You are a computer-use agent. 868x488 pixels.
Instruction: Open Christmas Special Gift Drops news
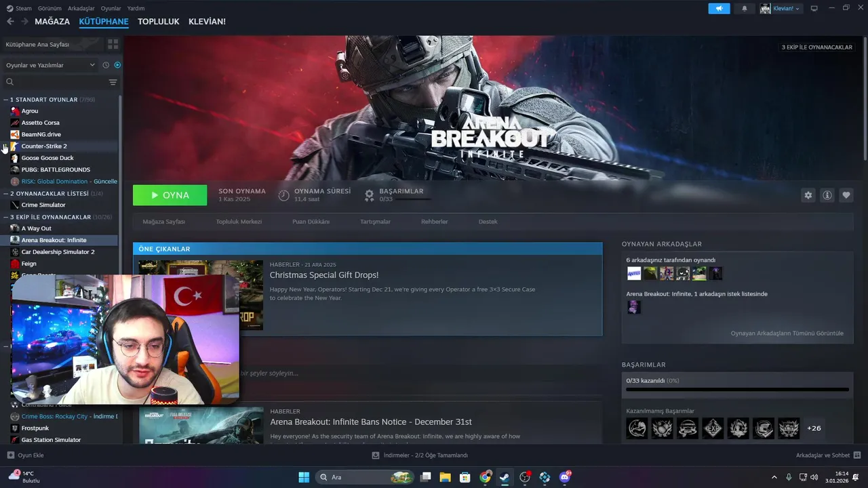(x=324, y=275)
